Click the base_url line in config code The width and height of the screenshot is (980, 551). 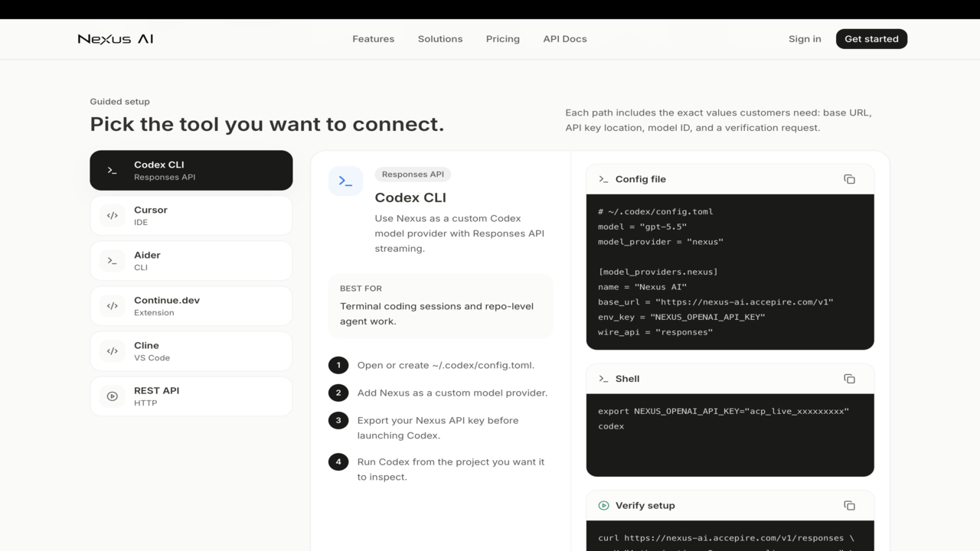click(716, 302)
